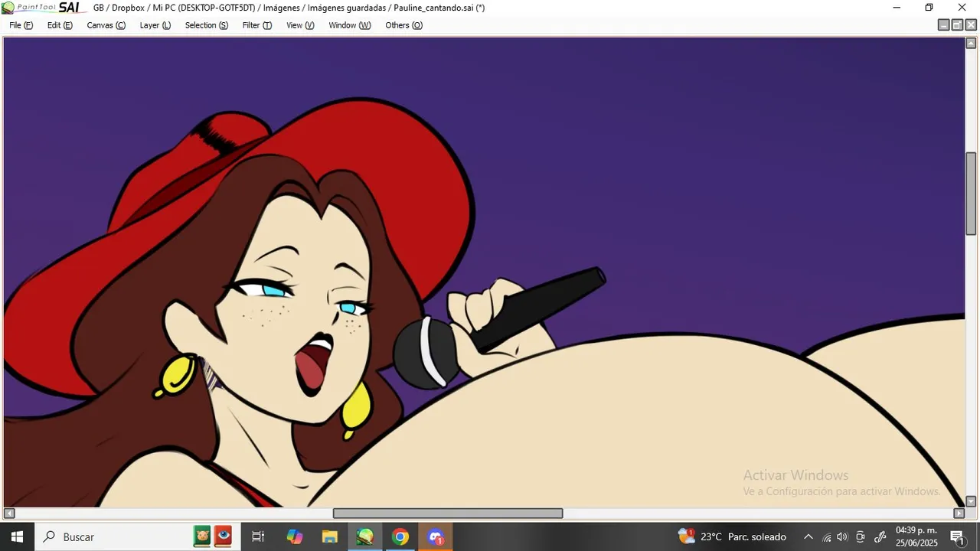The height and width of the screenshot is (551, 980).
Task: Open Copilot from the taskbar
Action: pyautogui.click(x=295, y=536)
